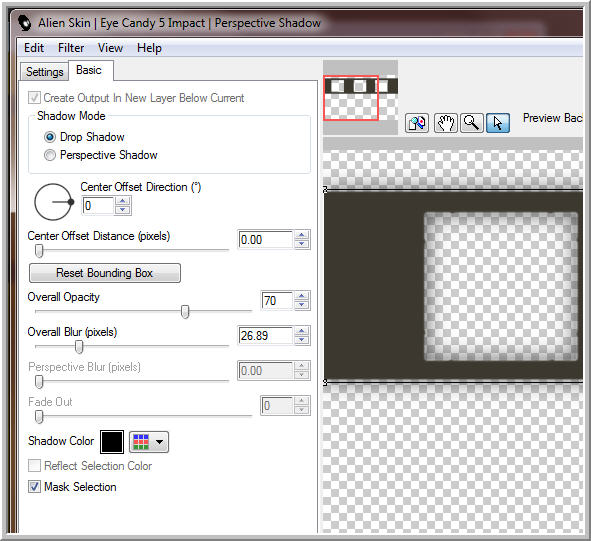Image resolution: width=591 pixels, height=541 pixels.
Task: Switch to the Settings tab
Action: point(44,72)
